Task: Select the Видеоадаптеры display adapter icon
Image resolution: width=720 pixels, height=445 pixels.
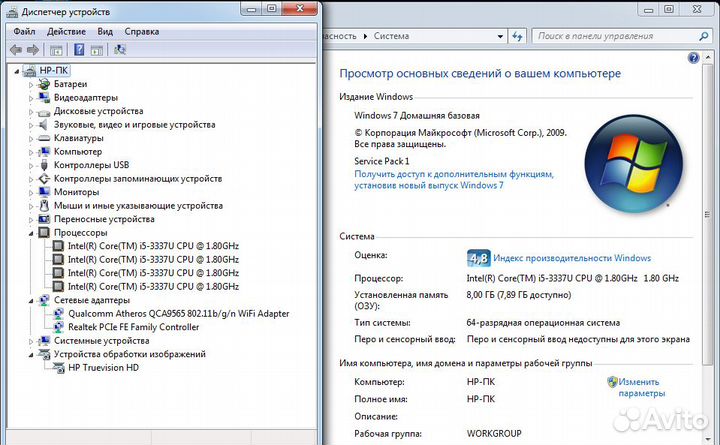Action: [x=44, y=97]
